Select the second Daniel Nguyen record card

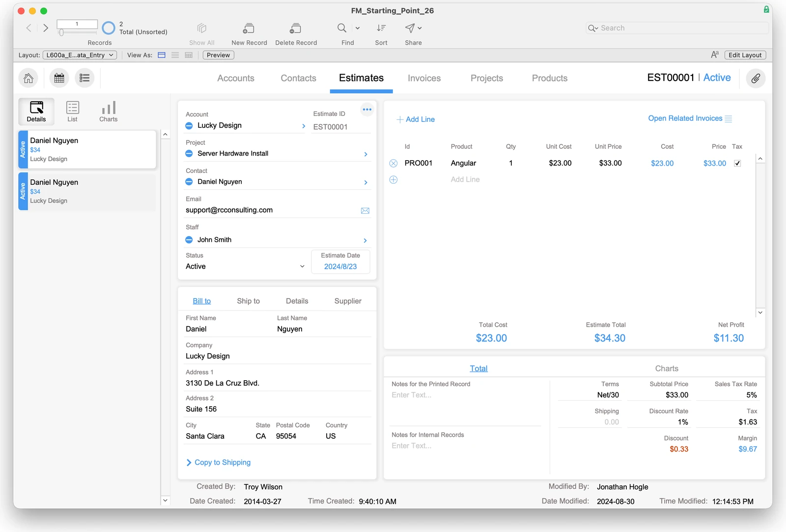point(87,192)
